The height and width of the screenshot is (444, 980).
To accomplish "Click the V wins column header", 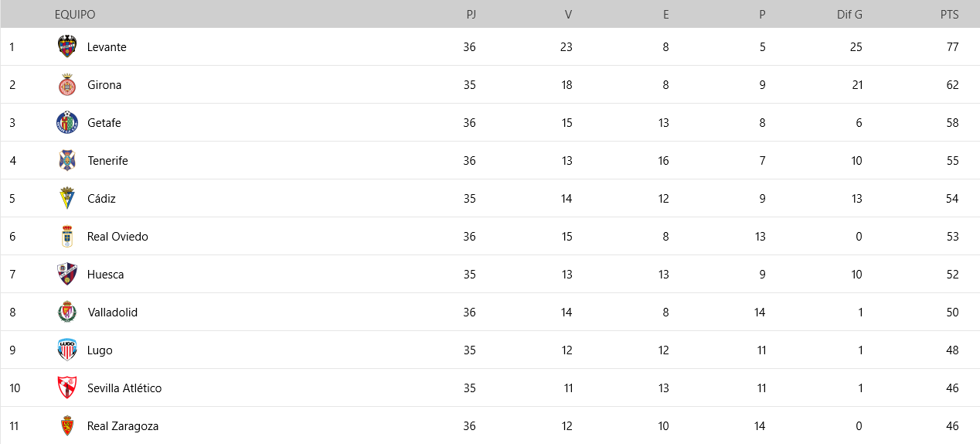I will (569, 15).
